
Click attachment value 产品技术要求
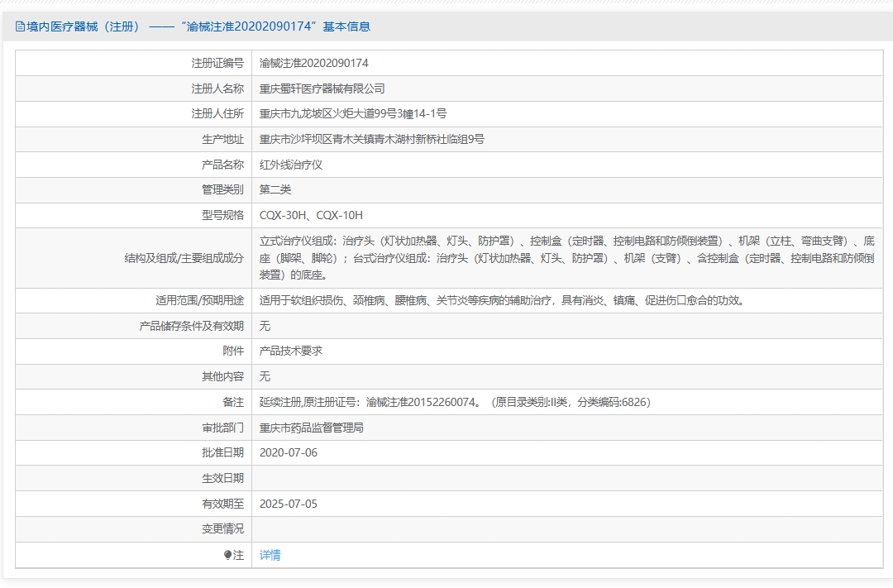tap(291, 351)
